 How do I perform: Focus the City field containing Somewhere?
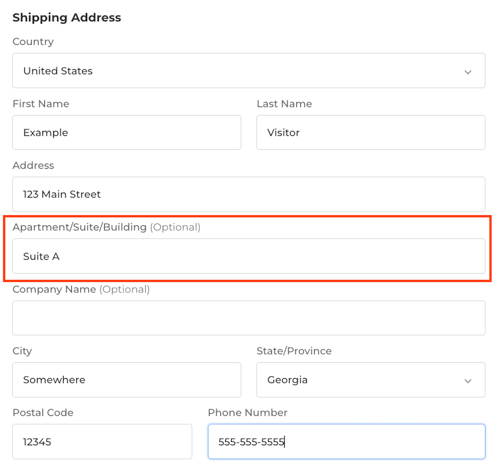(x=127, y=380)
